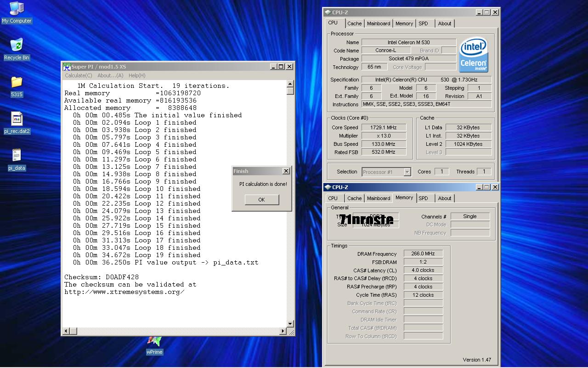Close the Finish dialog with X

click(286, 171)
